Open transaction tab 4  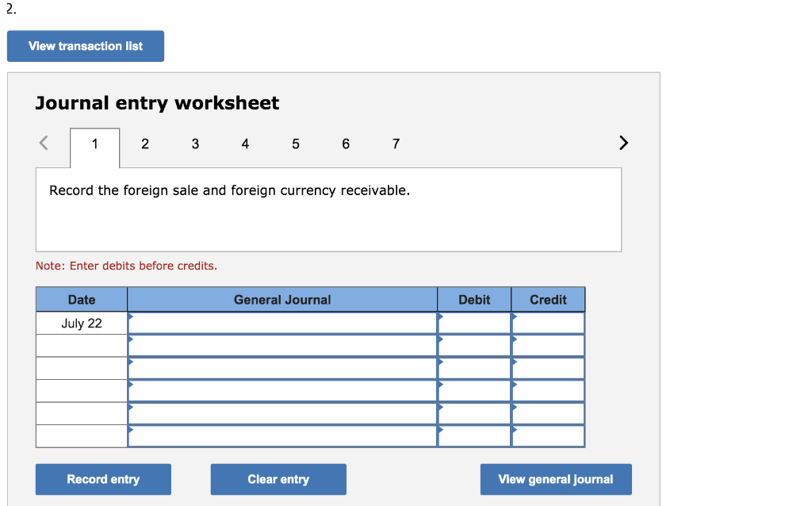click(x=245, y=144)
